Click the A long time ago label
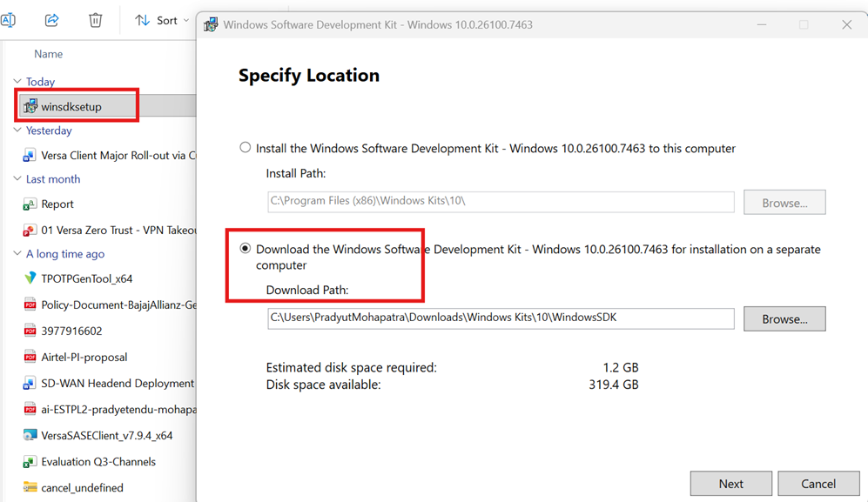 [x=65, y=254]
